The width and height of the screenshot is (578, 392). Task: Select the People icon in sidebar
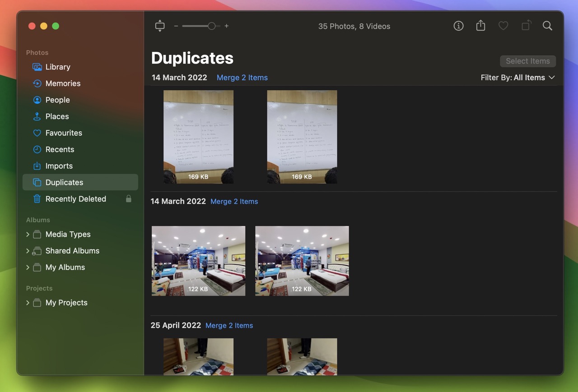pos(37,100)
